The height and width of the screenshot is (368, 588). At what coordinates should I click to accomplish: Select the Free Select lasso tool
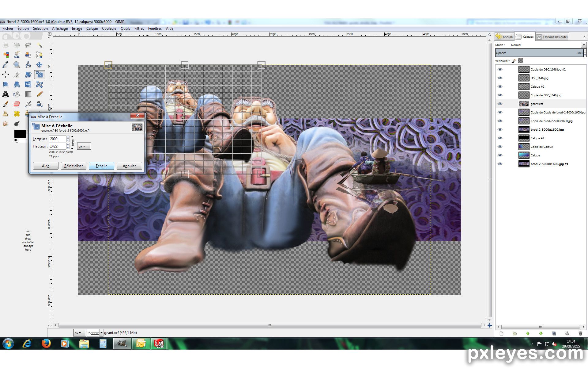(28, 45)
